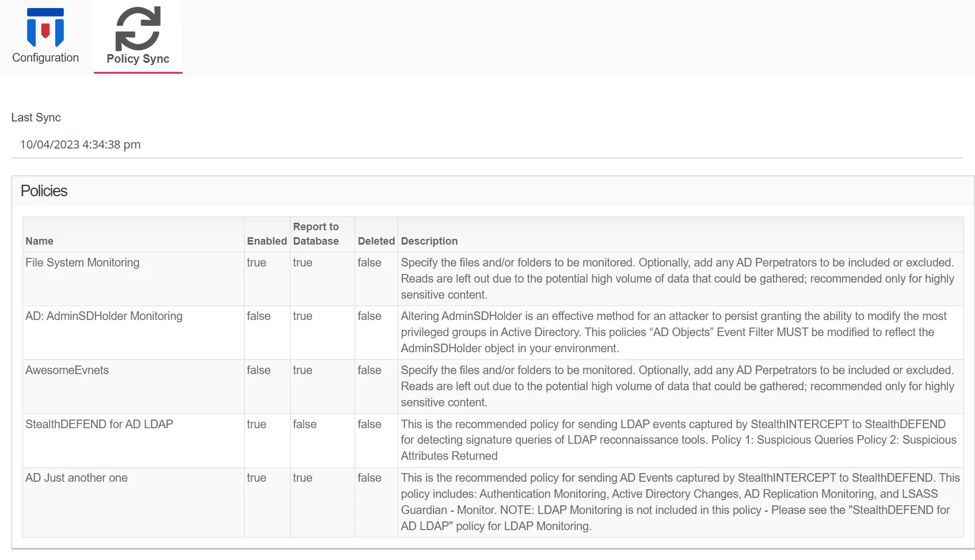Image resolution: width=975 pixels, height=560 pixels.
Task: Select the AD Just another one policy name
Action: pyautogui.click(x=77, y=478)
